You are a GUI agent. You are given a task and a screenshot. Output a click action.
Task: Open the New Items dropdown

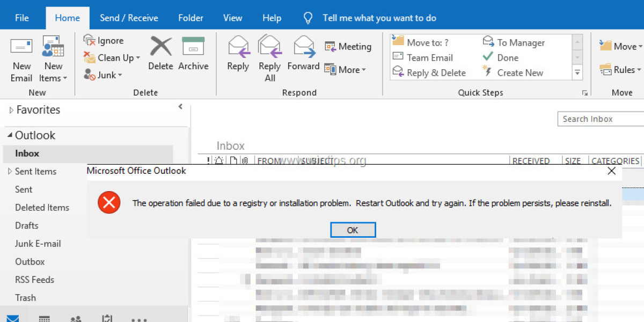[53, 71]
